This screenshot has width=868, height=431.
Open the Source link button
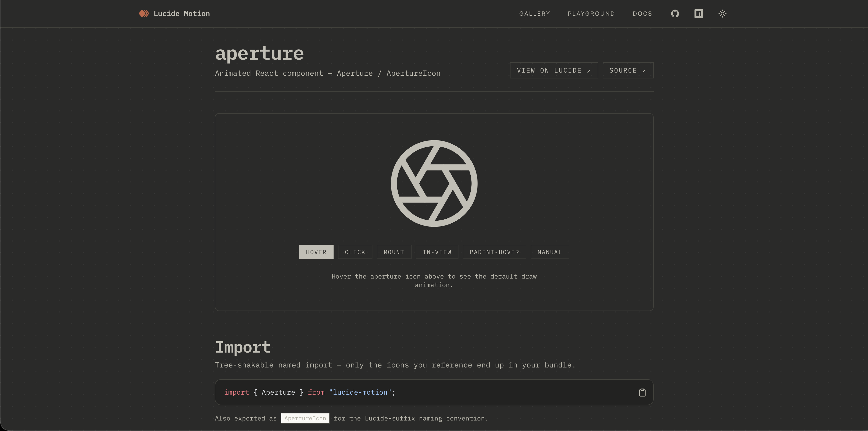(628, 70)
